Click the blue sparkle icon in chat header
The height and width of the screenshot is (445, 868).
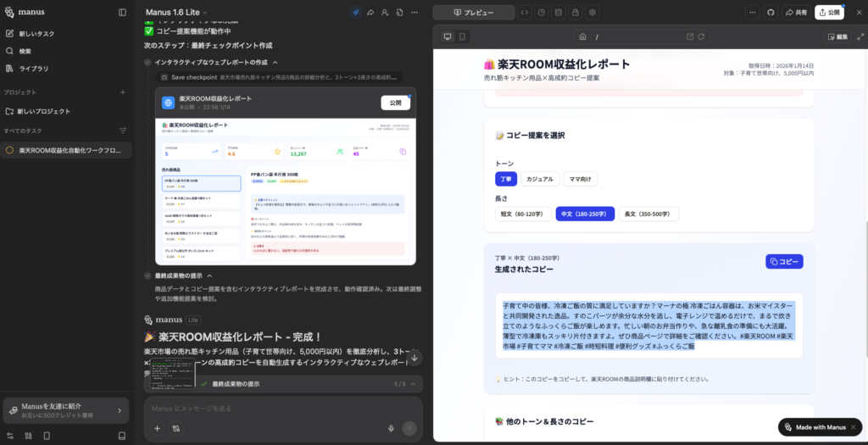point(356,12)
